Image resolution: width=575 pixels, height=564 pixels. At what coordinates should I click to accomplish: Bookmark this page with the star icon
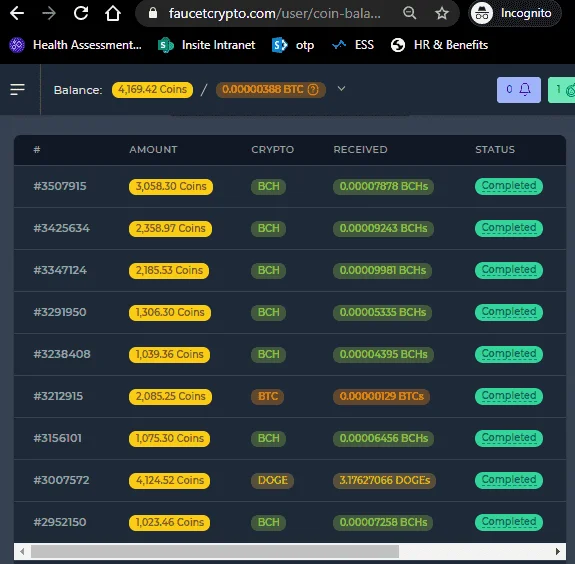pos(442,14)
